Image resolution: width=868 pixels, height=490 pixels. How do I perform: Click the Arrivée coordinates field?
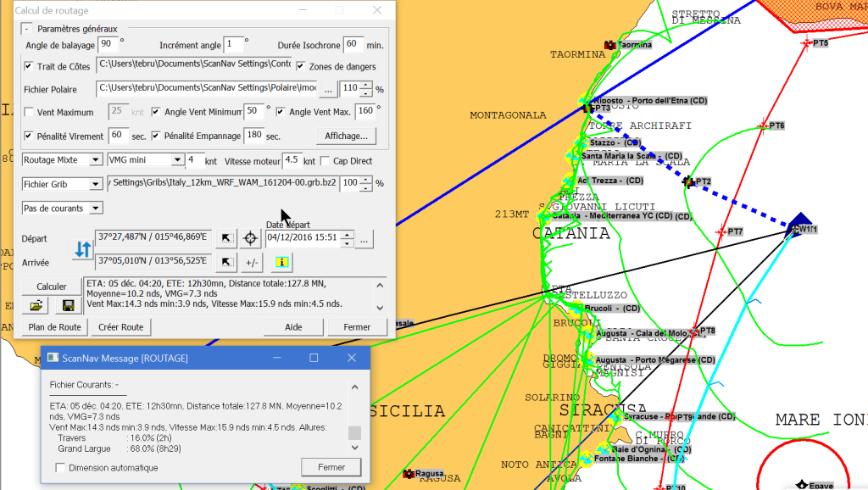pyautogui.click(x=153, y=261)
